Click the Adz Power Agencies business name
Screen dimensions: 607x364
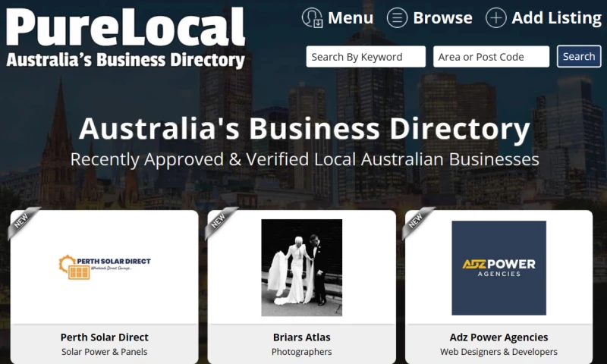498,337
